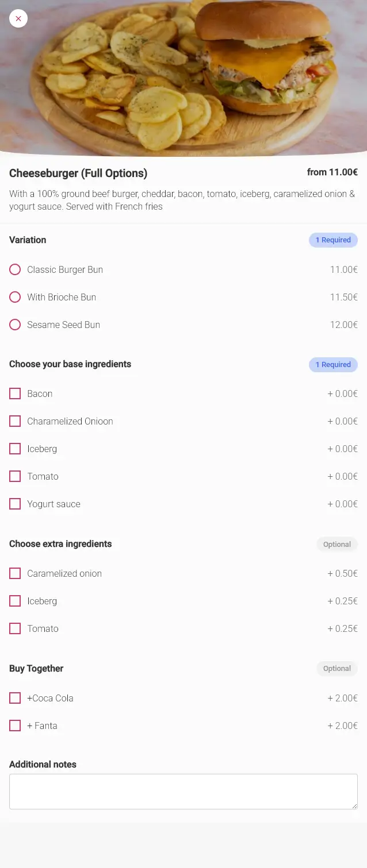367x868 pixels.
Task: Add Fanta to the order
Action: tap(15, 726)
